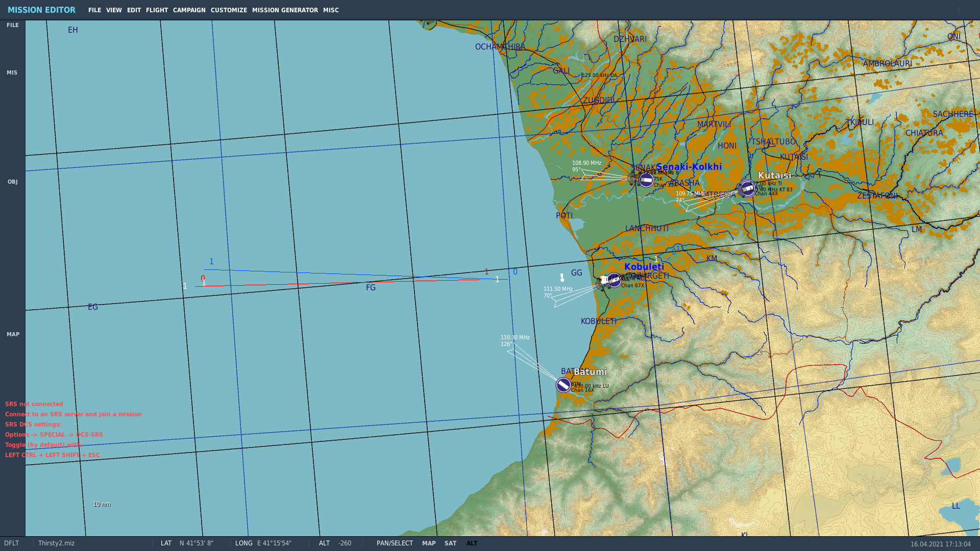Click the latitude readout N 41°53' 8"
This screenshot has width=980, height=551.
pyautogui.click(x=197, y=543)
